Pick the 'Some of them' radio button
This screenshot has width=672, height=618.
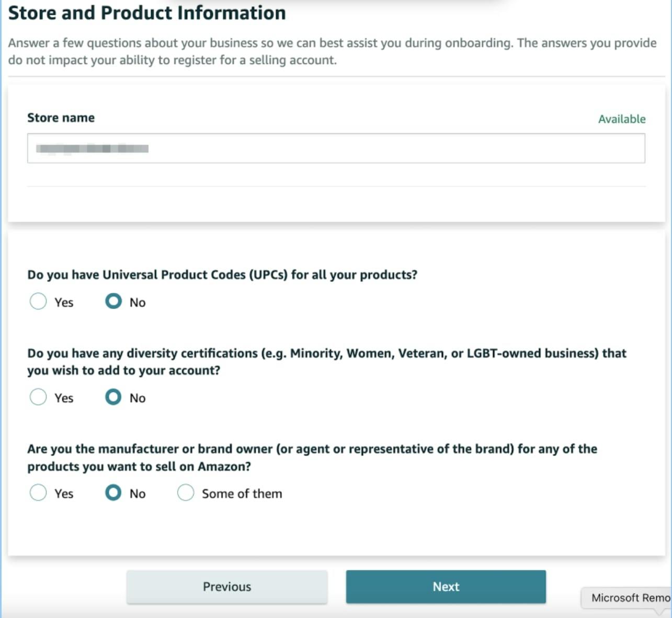click(x=186, y=493)
